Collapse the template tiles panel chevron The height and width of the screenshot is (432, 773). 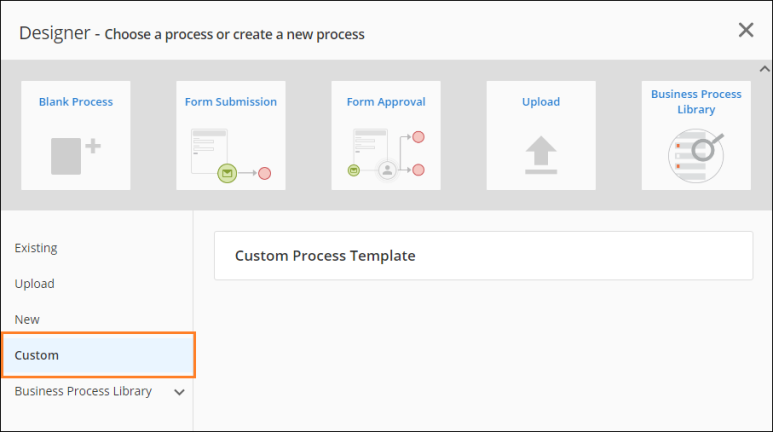(765, 69)
